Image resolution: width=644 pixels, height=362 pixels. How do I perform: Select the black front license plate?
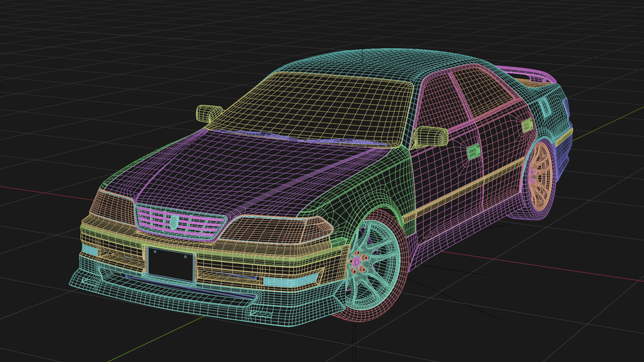[x=170, y=264]
